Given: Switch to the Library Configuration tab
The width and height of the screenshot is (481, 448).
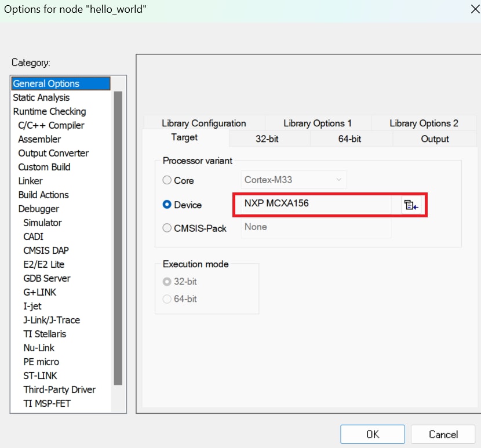Looking at the screenshot, I should pyautogui.click(x=203, y=123).
